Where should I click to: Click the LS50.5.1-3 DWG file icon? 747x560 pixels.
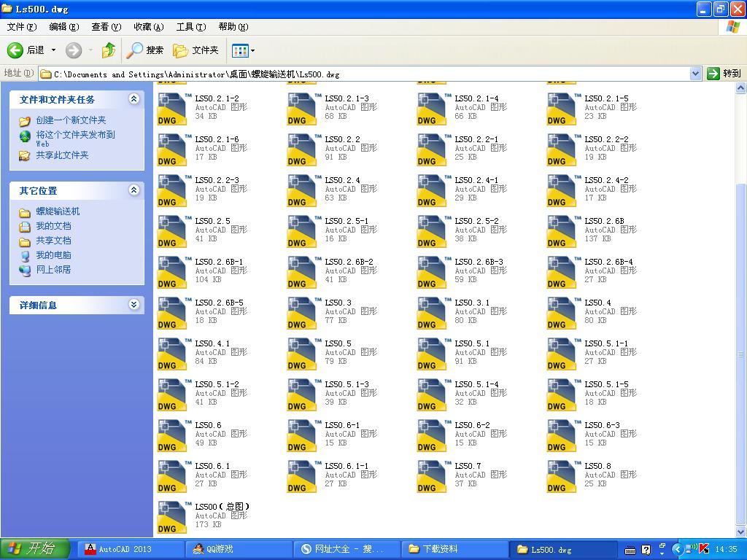click(x=302, y=394)
